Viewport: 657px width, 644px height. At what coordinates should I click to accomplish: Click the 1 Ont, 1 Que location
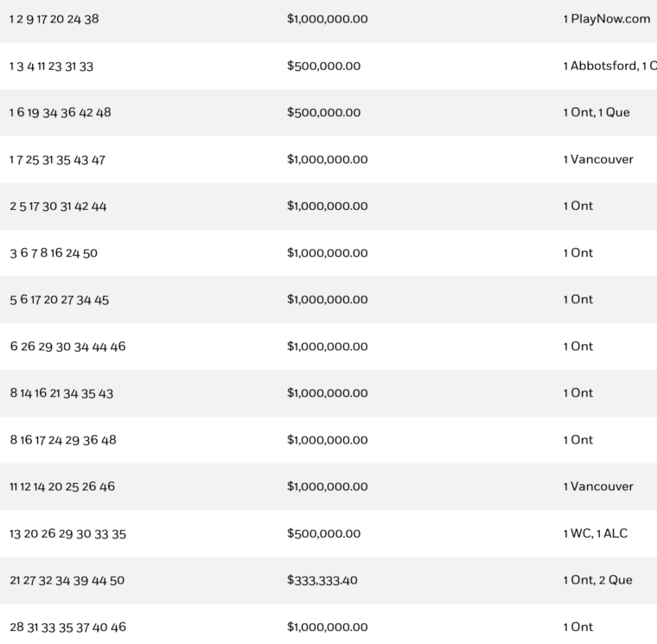[596, 112]
